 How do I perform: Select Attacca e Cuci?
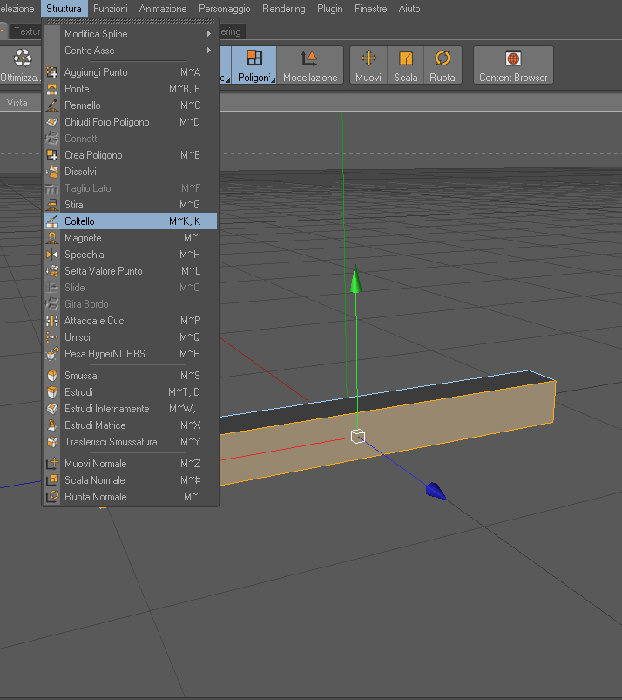[x=130, y=321]
